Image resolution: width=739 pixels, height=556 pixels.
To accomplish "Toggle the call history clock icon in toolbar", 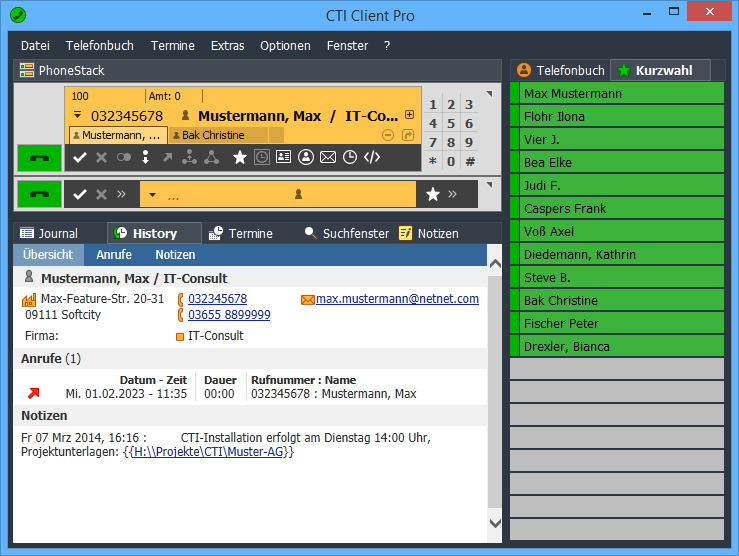I will point(262,157).
